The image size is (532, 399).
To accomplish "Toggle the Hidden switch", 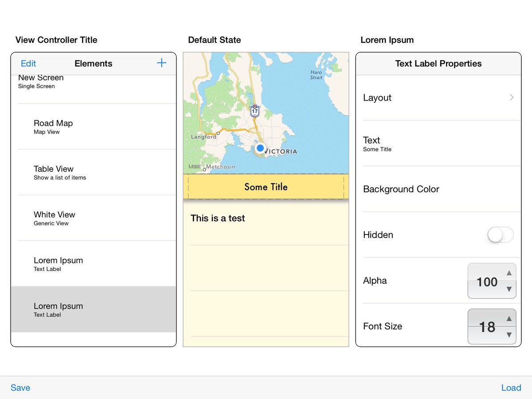I will coord(500,235).
